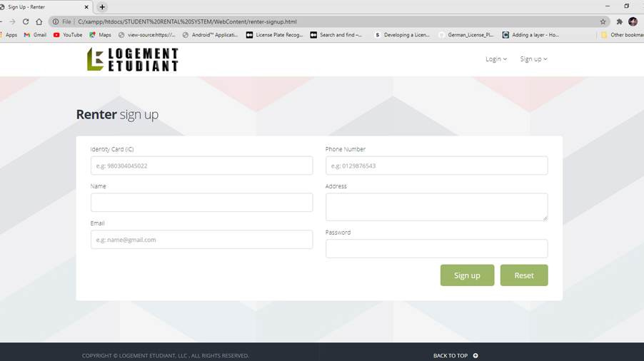Viewport: 644px width, 361px height.
Task: Focus the Identity Card (IC) field
Action: coord(201,166)
